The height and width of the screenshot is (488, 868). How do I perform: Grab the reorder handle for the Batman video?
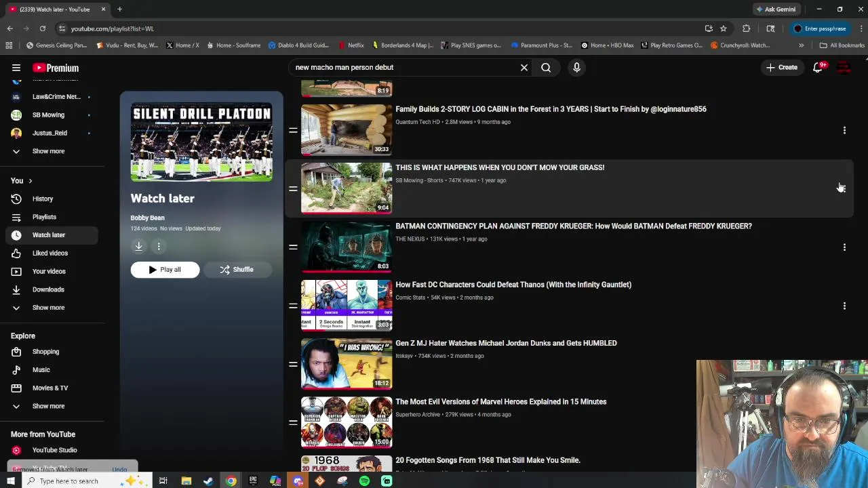click(293, 247)
